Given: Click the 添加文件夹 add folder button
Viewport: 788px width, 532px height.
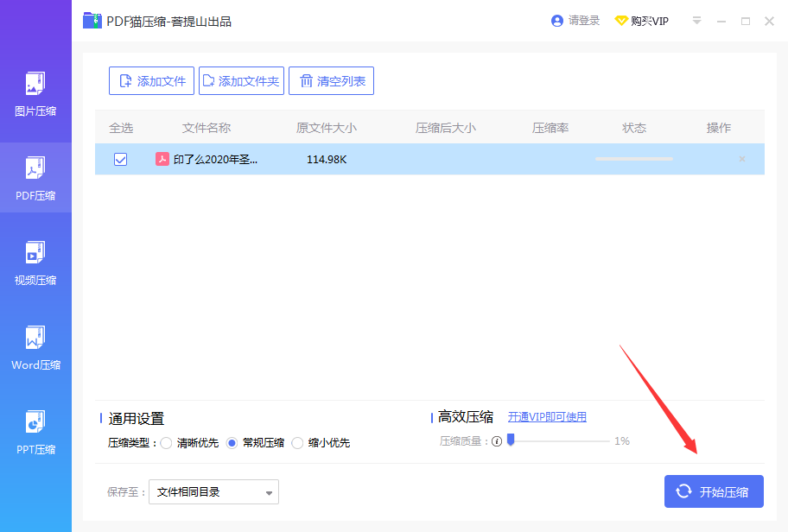Looking at the screenshot, I should coord(241,81).
